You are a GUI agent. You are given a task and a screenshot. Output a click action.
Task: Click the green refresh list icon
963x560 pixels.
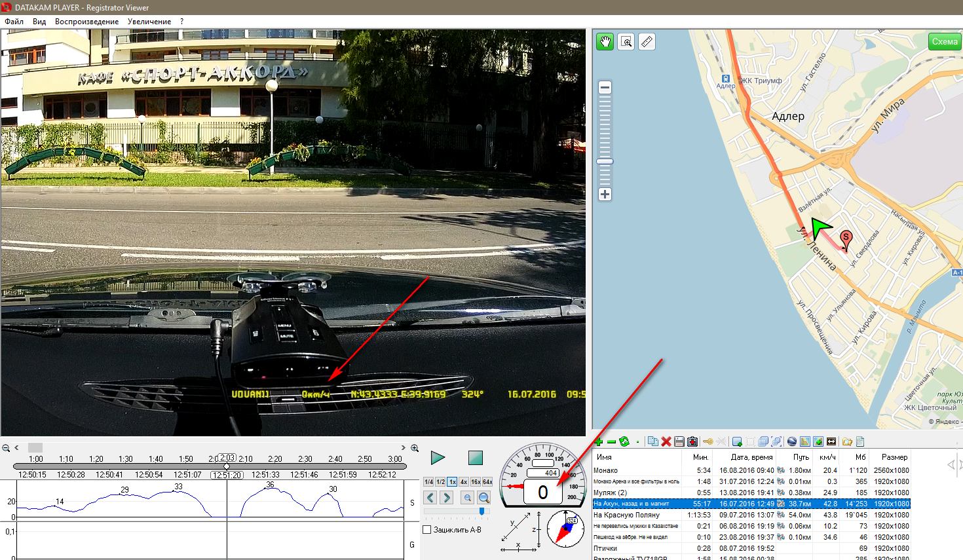coord(624,442)
